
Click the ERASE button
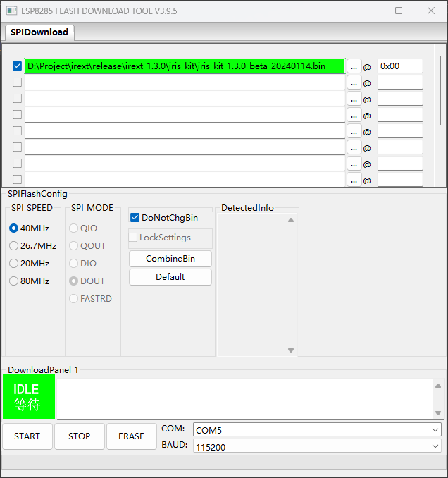click(131, 436)
